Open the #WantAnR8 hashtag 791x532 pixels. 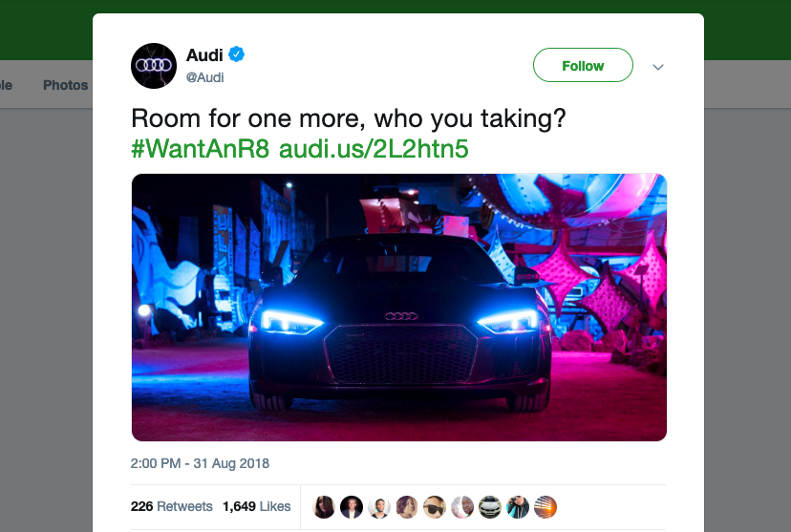click(x=201, y=149)
